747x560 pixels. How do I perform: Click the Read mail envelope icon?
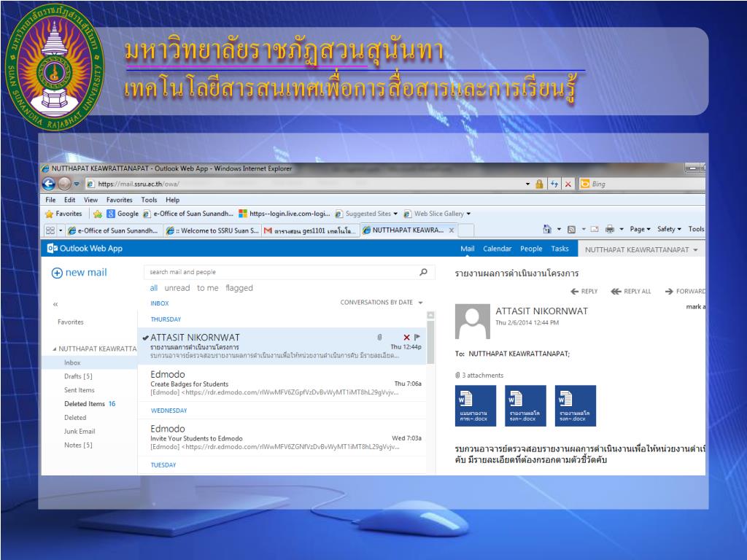pyautogui.click(x=595, y=229)
